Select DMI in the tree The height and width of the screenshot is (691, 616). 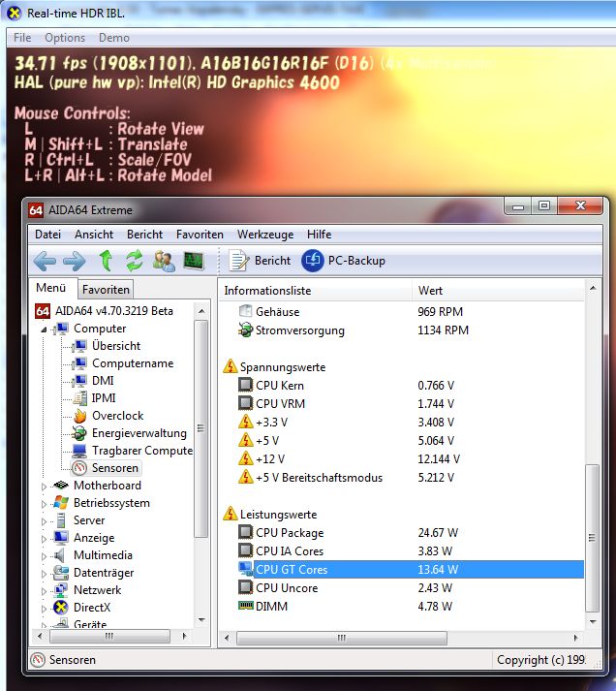(103, 381)
